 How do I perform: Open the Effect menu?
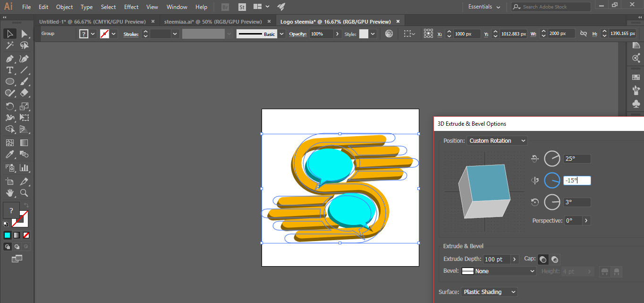(x=131, y=7)
